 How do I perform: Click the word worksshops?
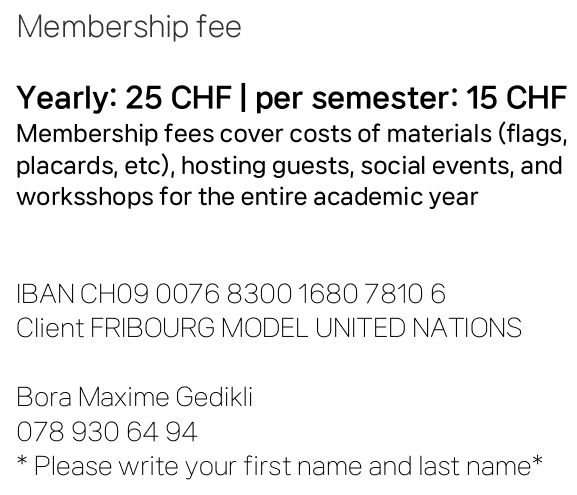(x=85, y=197)
